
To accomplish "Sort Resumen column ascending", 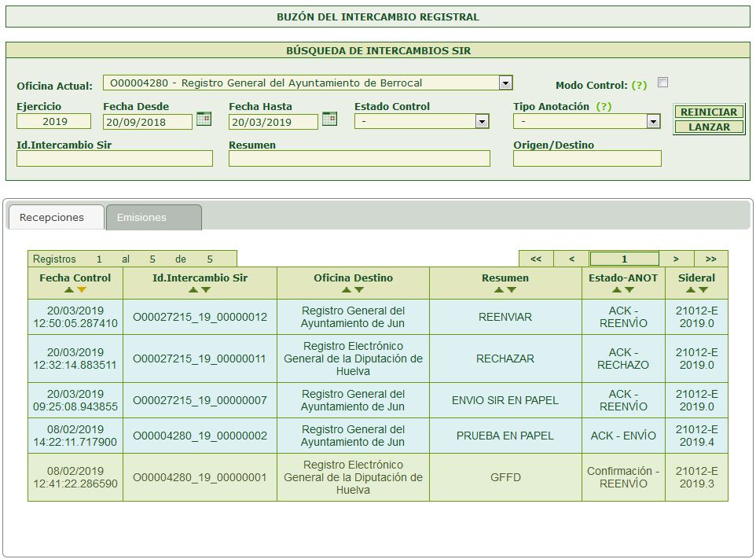I will pos(499,290).
